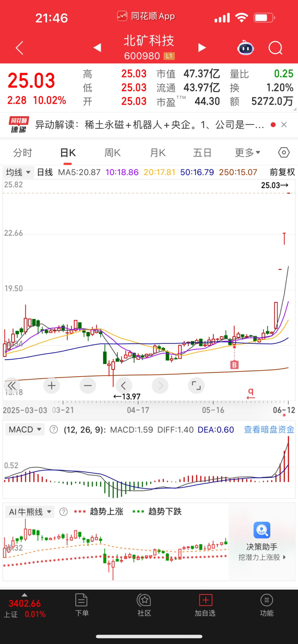Tap the 日线 label
Screen dimensions: 298x644
45,172
